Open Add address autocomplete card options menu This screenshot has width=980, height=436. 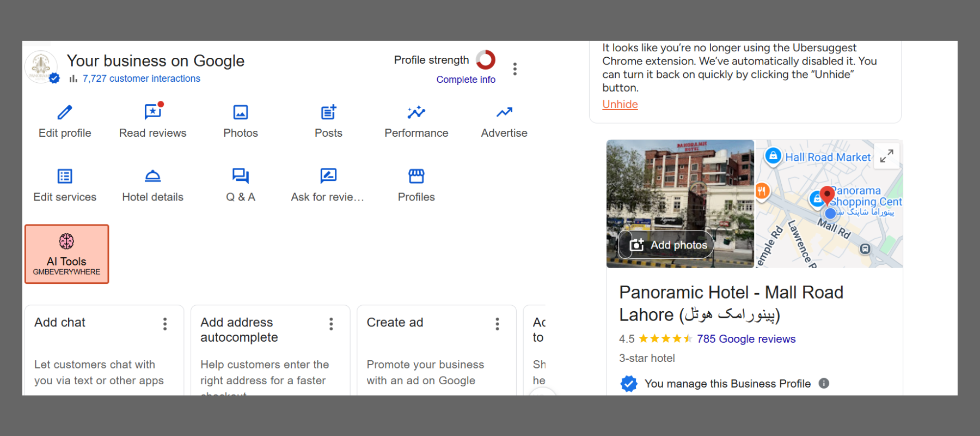pos(331,324)
